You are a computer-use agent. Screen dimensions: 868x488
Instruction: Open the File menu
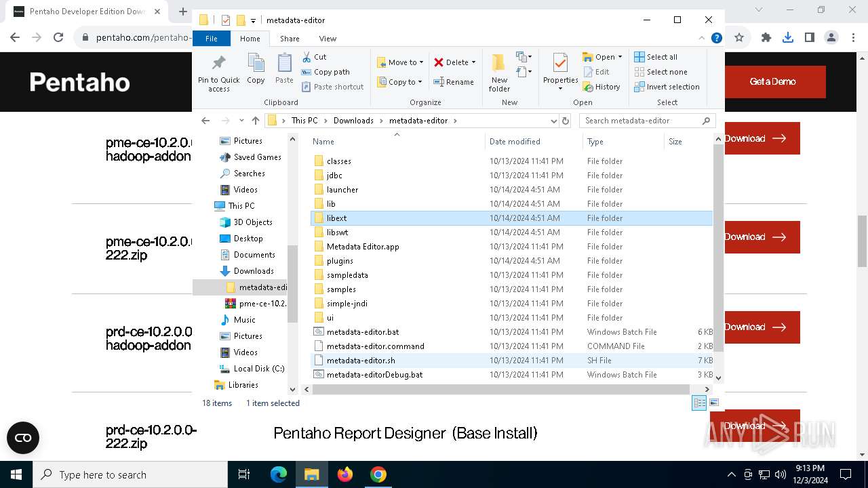pos(212,39)
